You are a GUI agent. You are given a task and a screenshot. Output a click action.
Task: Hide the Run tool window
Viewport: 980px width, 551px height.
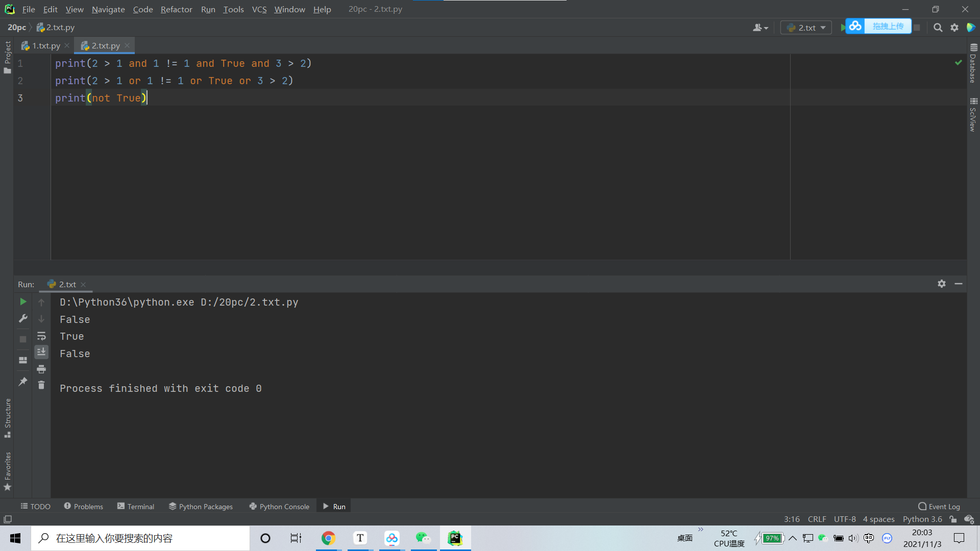pos(959,284)
